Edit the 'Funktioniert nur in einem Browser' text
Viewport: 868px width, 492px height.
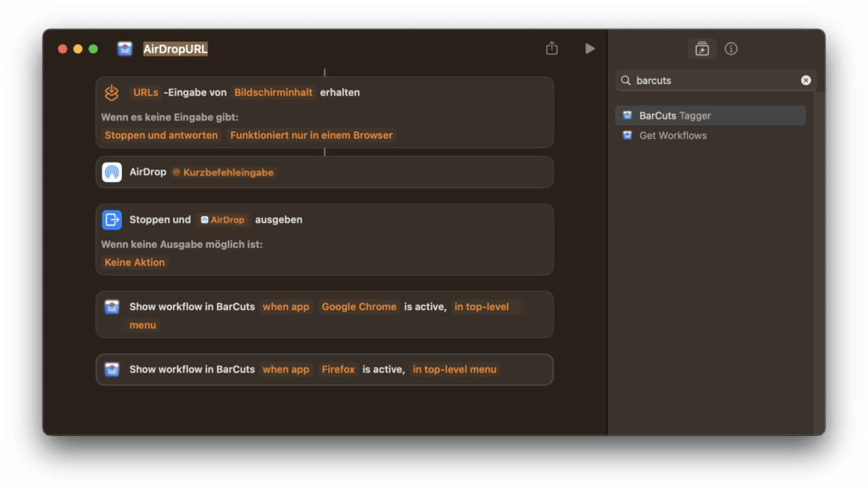(311, 135)
